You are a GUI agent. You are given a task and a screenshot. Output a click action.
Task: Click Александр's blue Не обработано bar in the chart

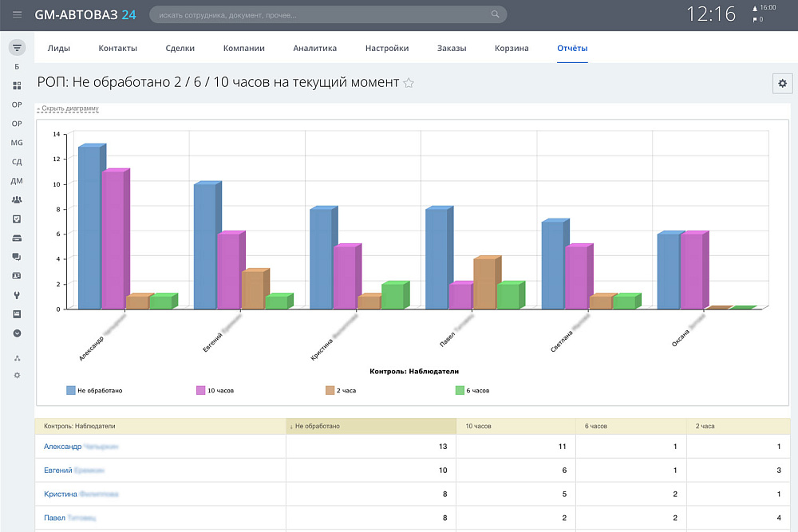(x=89, y=227)
